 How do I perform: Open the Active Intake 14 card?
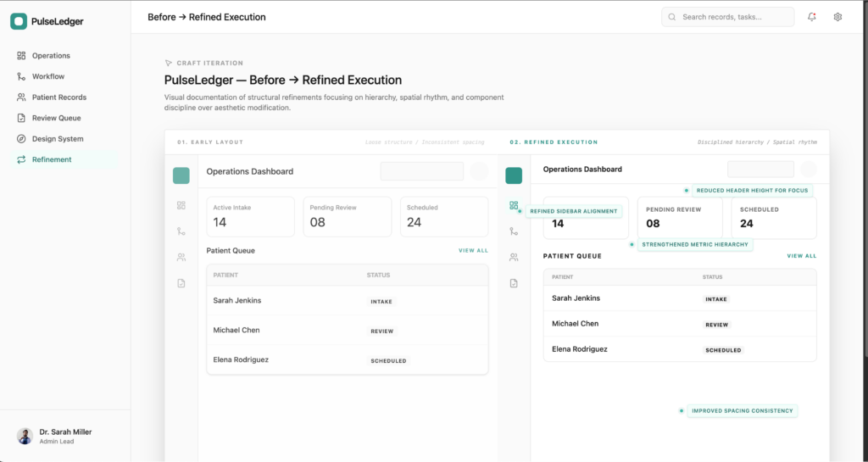click(x=250, y=216)
